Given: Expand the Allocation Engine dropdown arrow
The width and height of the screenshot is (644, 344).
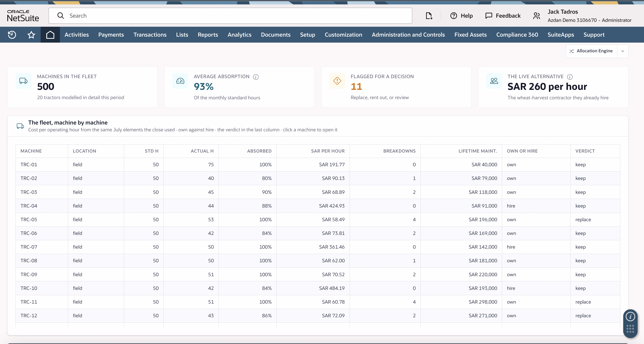Looking at the screenshot, I should [623, 51].
